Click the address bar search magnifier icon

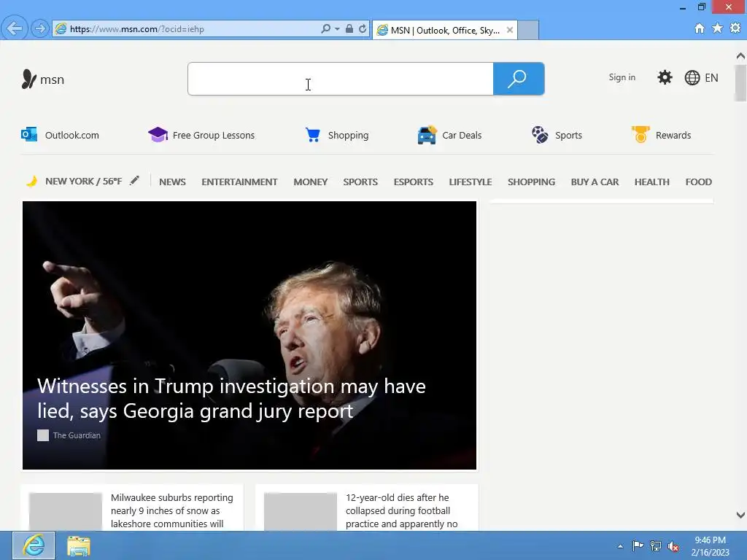point(325,28)
